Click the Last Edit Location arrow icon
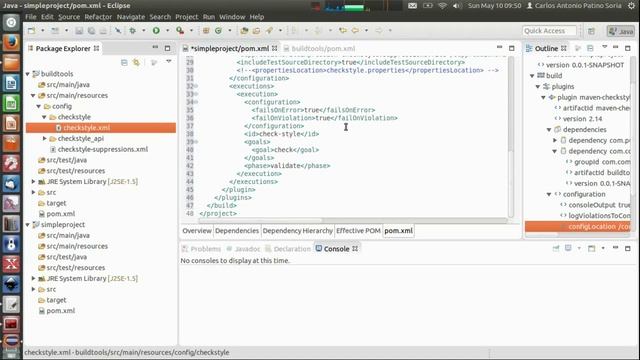The image size is (640, 360). tap(343, 31)
